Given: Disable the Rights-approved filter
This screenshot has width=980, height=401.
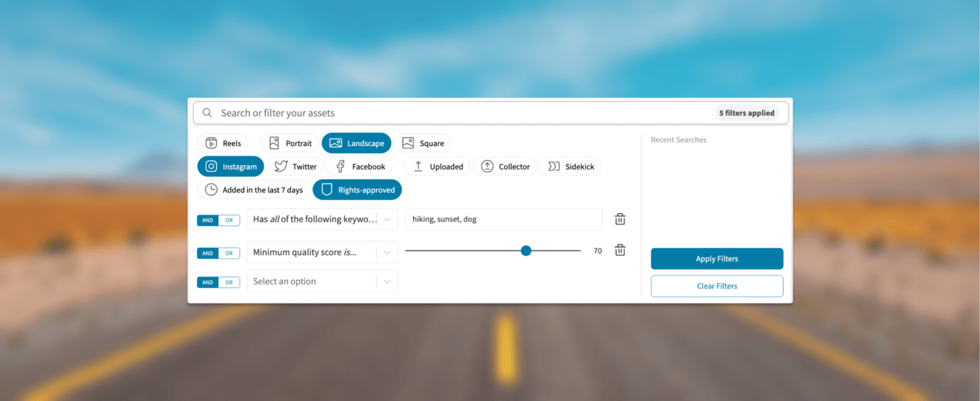Looking at the screenshot, I should (357, 190).
